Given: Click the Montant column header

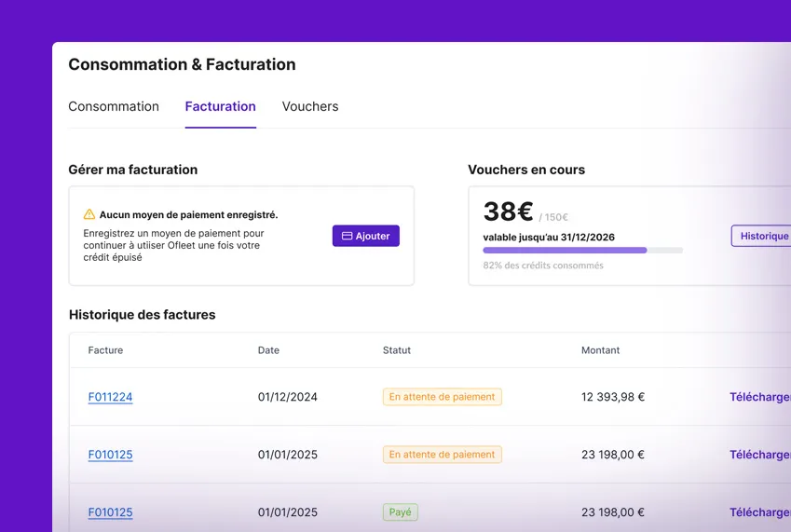Looking at the screenshot, I should 600,350.
